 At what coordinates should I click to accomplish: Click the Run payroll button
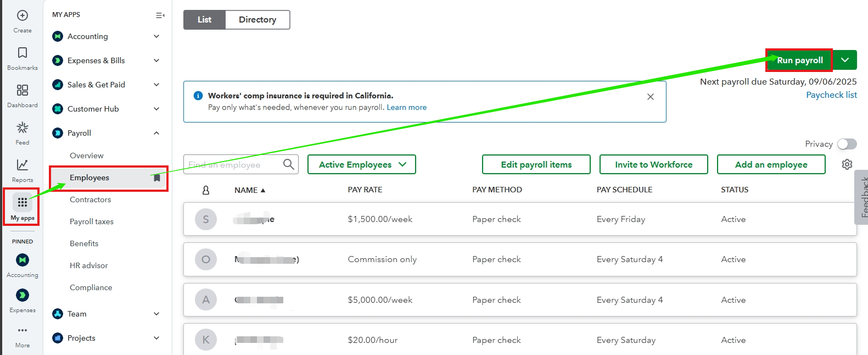pyautogui.click(x=800, y=60)
